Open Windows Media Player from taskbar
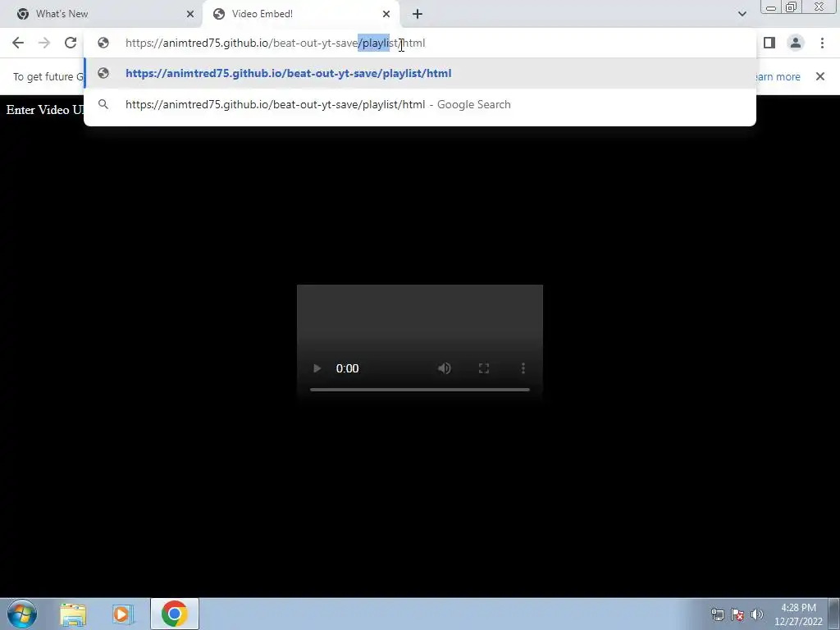 123,614
